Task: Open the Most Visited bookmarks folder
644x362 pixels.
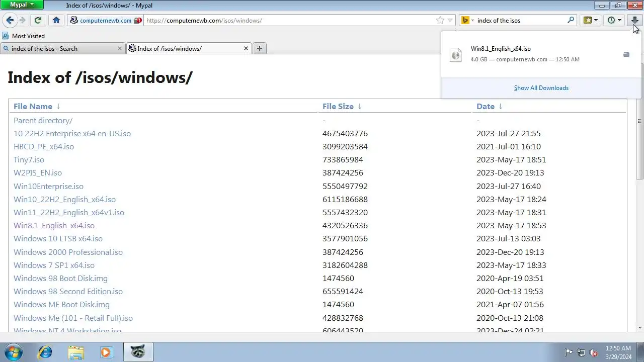Action: [24, 36]
